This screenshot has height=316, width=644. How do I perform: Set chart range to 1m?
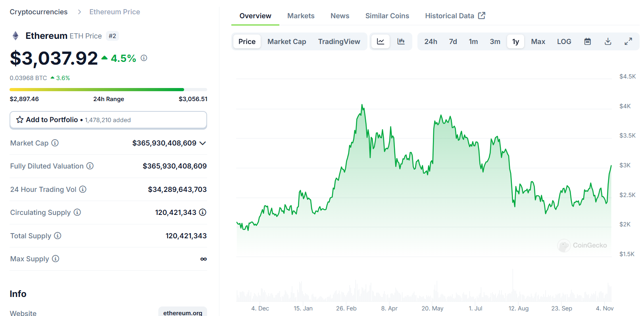click(473, 41)
